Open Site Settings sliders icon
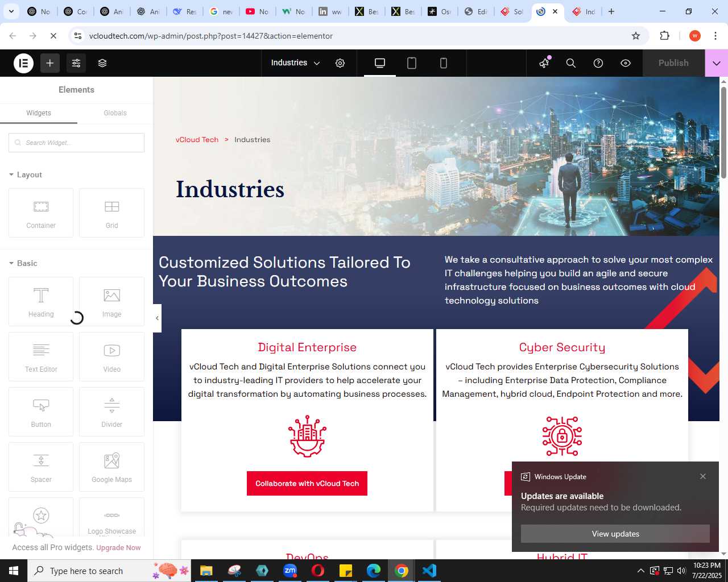This screenshot has height=582, width=728. pos(76,63)
